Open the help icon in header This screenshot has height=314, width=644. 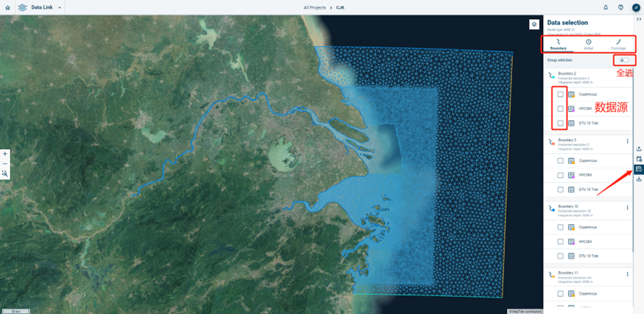621,7
